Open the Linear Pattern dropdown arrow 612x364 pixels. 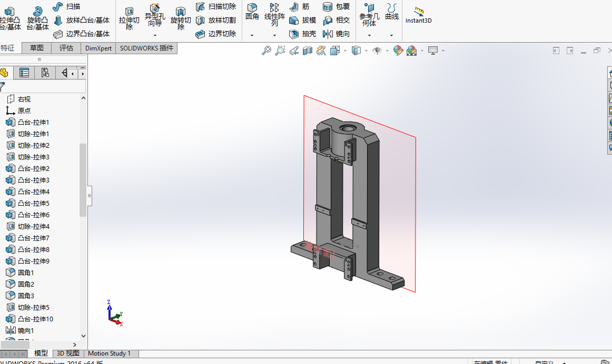point(274,35)
